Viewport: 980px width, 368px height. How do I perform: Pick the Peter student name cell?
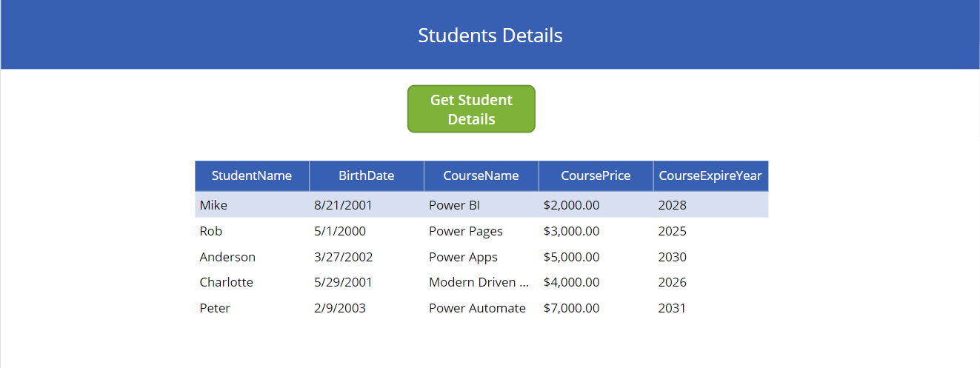click(x=215, y=308)
